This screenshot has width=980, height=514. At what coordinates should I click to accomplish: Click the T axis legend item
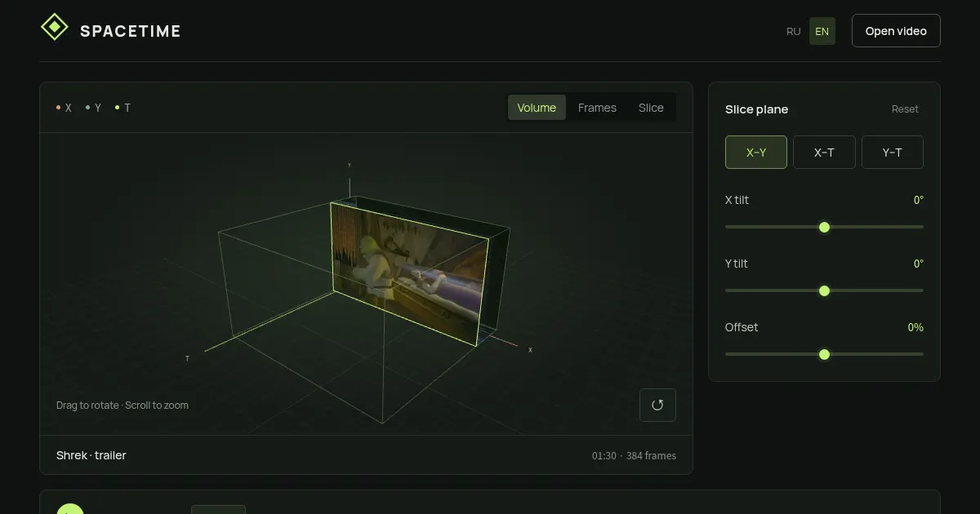pyautogui.click(x=123, y=108)
